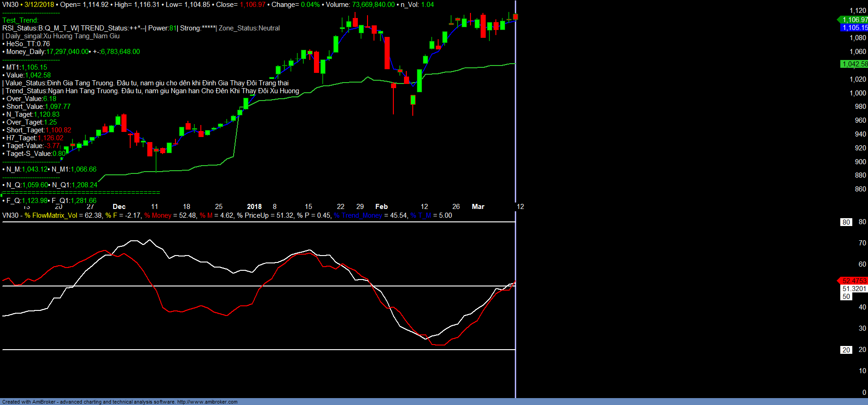Click the boxed 80 level marker
This screenshot has height=405, width=868.
pyautogui.click(x=846, y=222)
